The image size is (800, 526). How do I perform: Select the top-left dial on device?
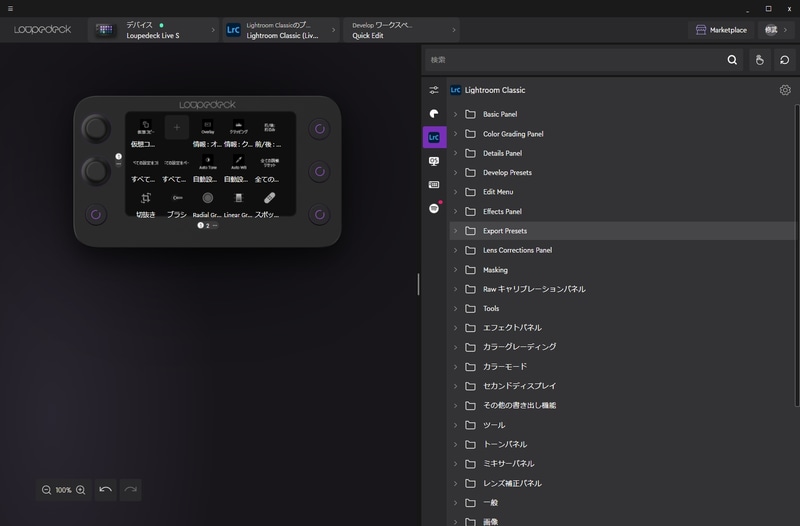pos(96,128)
